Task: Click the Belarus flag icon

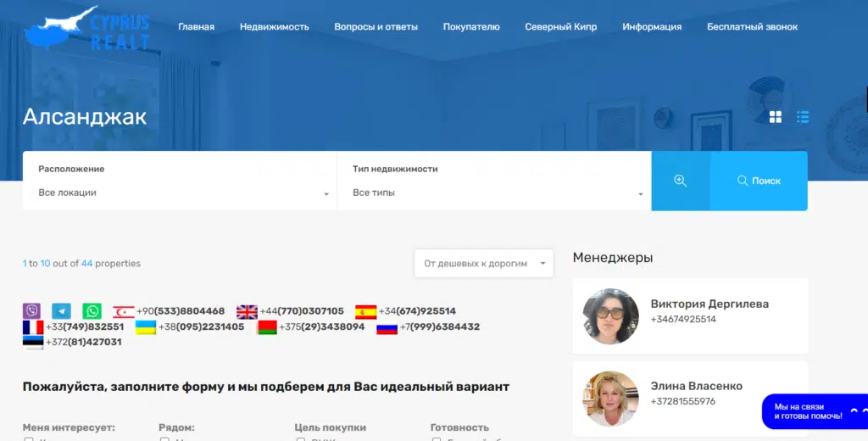Action: pyautogui.click(x=267, y=327)
